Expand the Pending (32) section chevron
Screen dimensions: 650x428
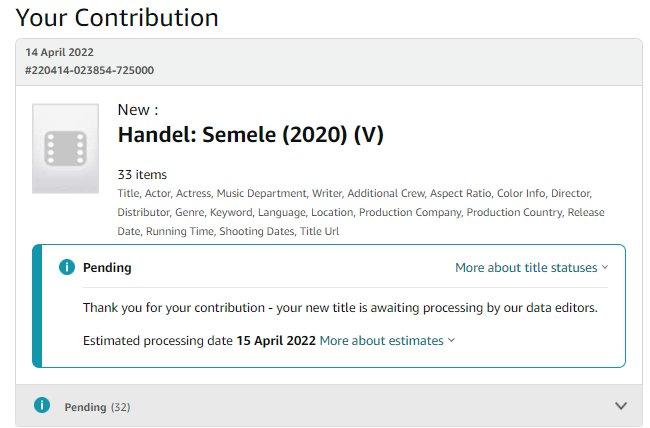tap(621, 406)
